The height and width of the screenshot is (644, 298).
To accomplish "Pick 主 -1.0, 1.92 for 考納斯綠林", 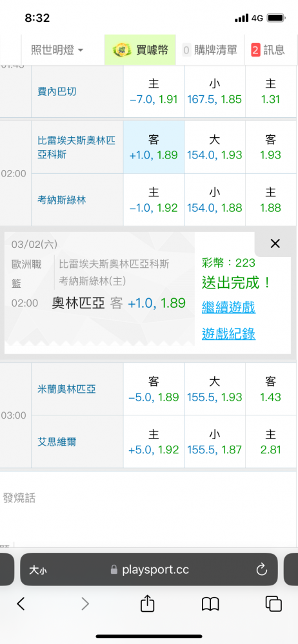I will click(x=154, y=200).
